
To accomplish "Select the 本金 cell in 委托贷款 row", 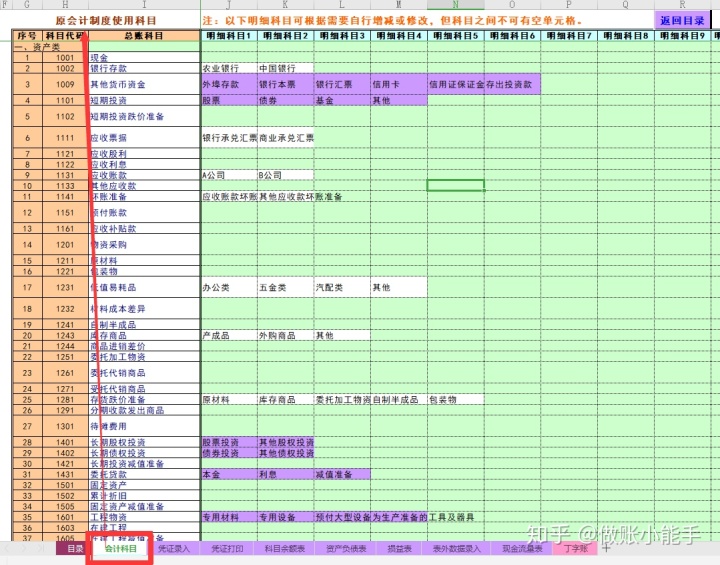I will (229, 474).
